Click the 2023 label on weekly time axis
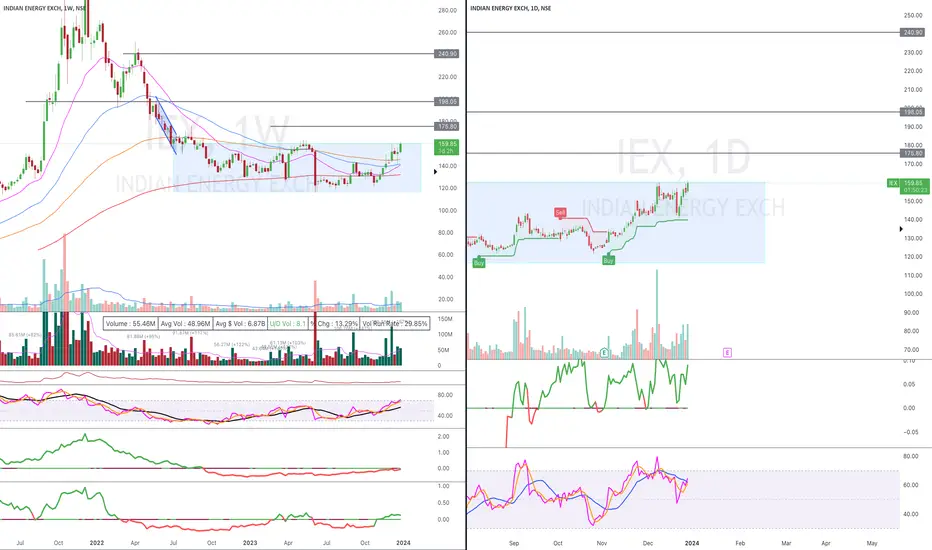The image size is (932, 550). pyautogui.click(x=250, y=543)
